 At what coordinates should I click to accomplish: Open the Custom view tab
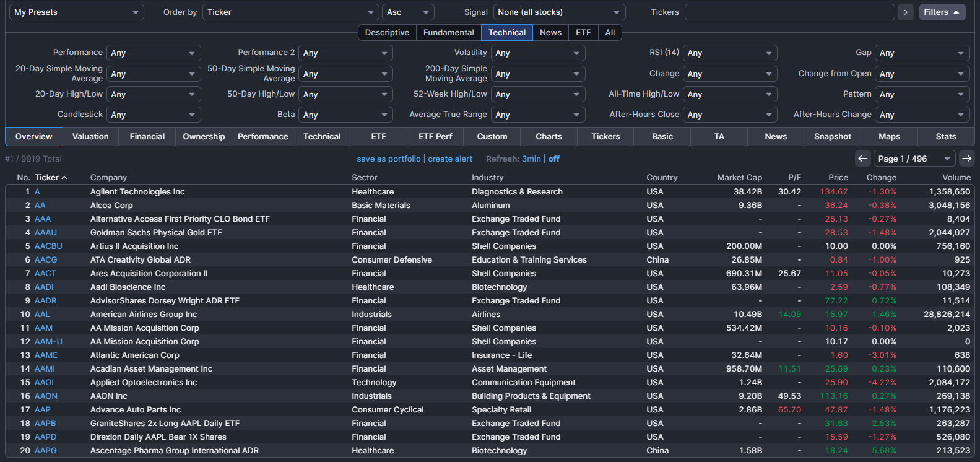492,136
